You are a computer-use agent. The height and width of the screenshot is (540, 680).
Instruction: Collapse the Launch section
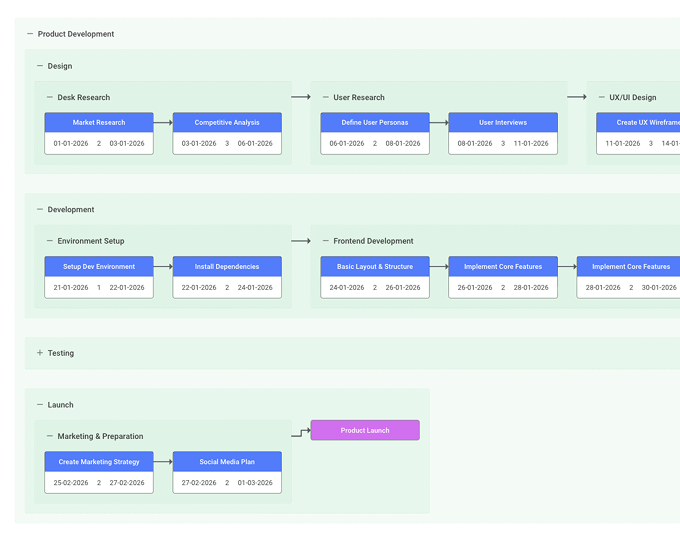point(40,405)
